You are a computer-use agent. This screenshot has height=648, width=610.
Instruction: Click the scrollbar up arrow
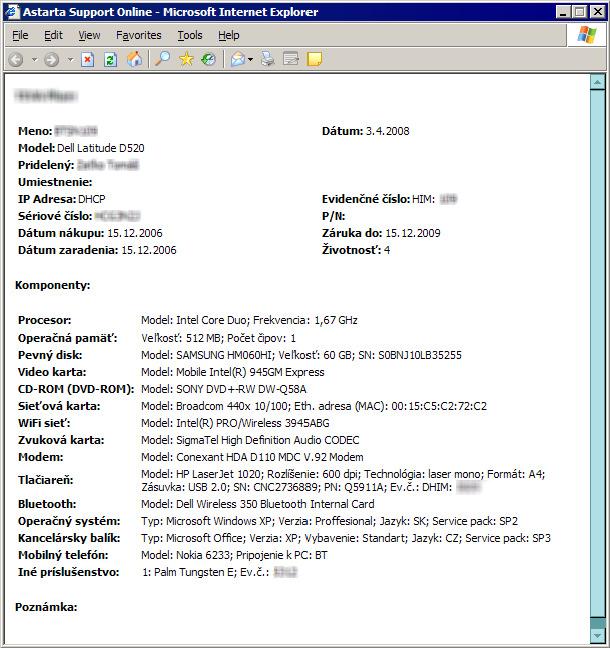(x=597, y=82)
